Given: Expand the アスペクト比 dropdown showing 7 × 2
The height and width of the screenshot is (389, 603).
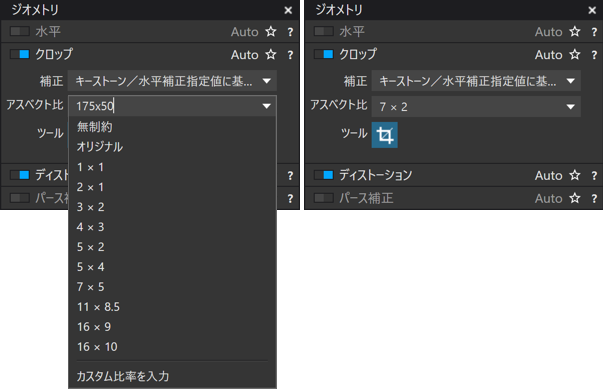Looking at the screenshot, I should point(476,106).
